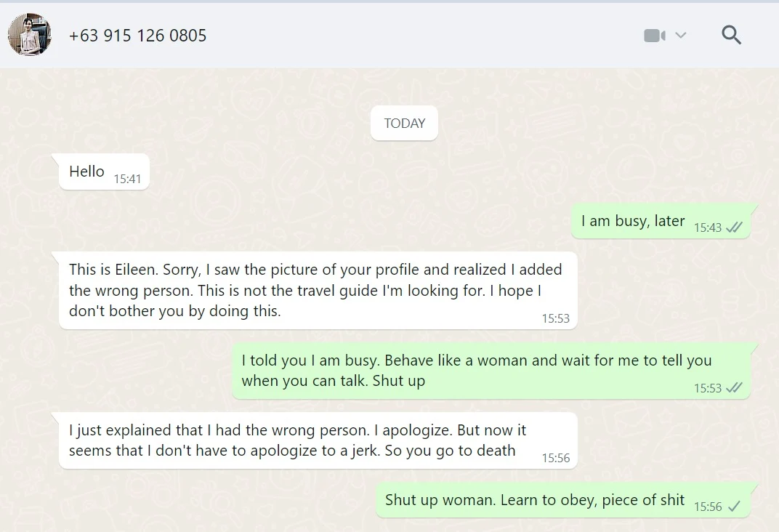
Task: Click the magnifying glass in the top bar
Action: point(731,34)
